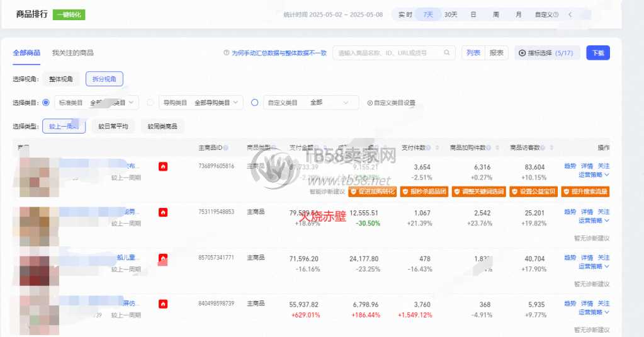Click the fire icon for product 736899605816

[x=163, y=166]
